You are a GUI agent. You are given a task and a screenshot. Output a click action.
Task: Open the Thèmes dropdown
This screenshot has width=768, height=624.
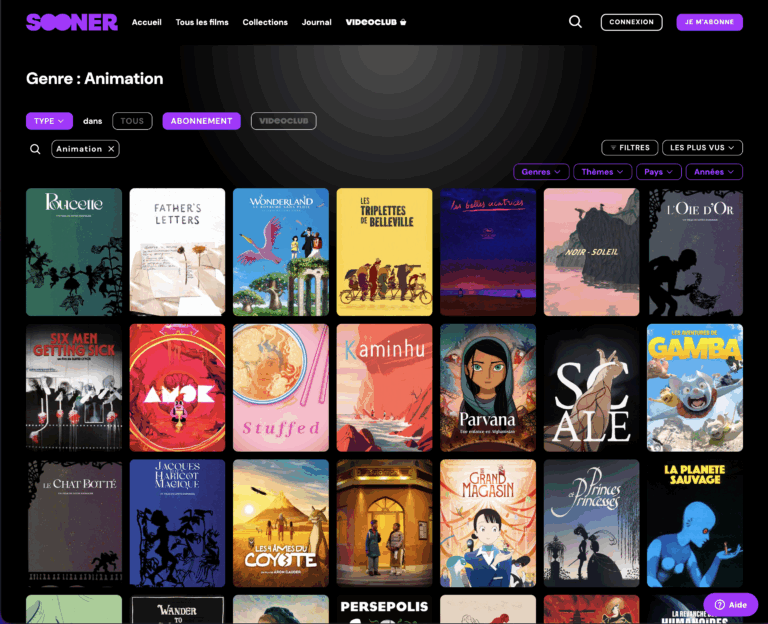coord(602,172)
